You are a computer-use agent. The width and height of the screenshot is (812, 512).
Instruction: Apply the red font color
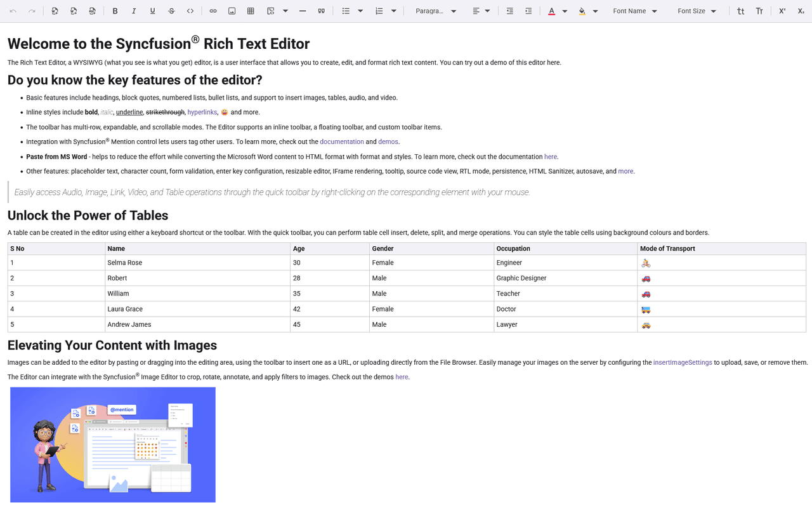point(551,11)
